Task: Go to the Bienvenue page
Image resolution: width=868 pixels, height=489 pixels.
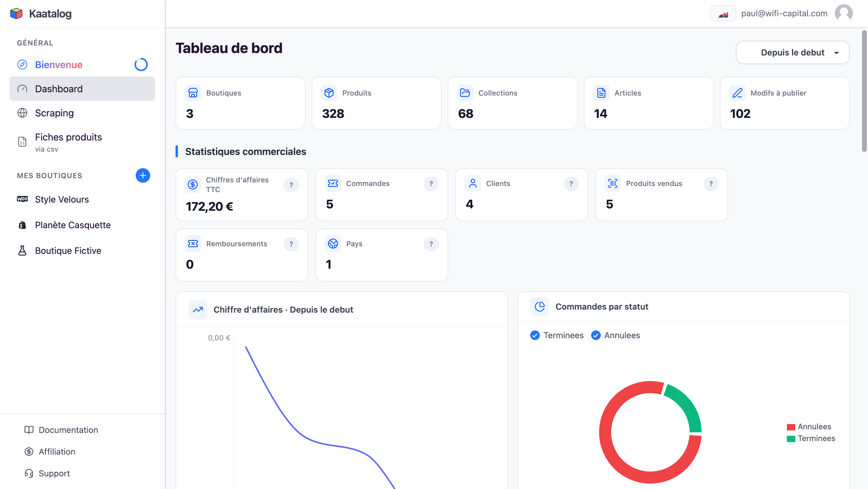Action: click(x=59, y=65)
